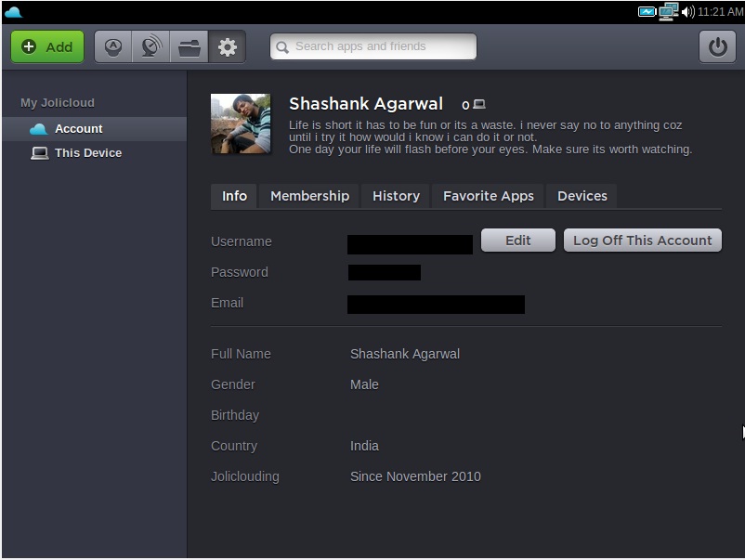The image size is (745, 560).
Task: Open the files folder toolbar icon
Action: pyautogui.click(x=190, y=47)
